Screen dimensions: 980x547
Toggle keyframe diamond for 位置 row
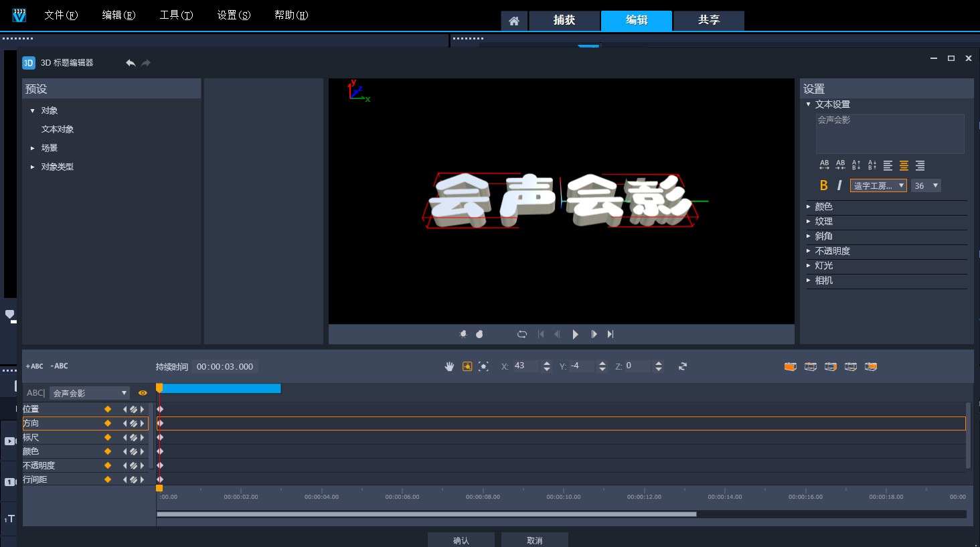pos(108,409)
